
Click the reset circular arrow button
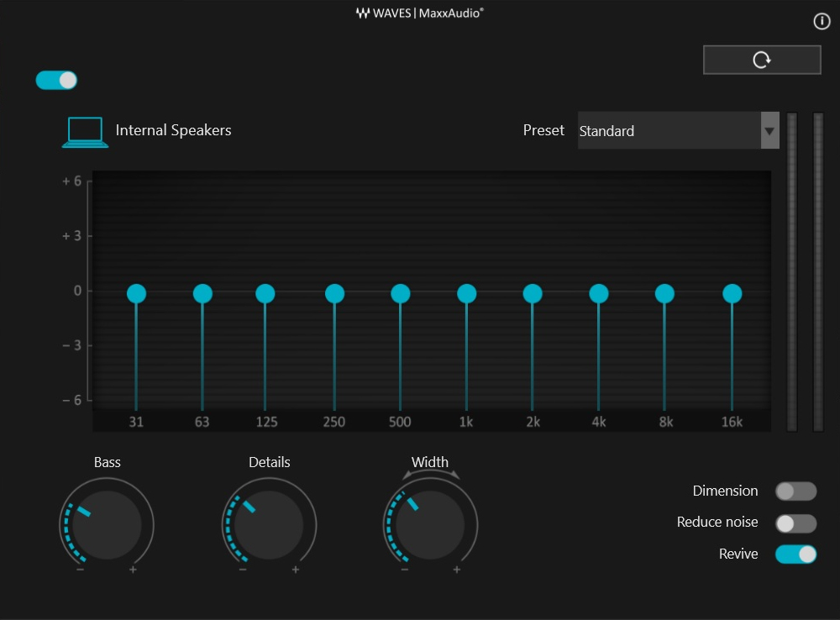[761, 60]
